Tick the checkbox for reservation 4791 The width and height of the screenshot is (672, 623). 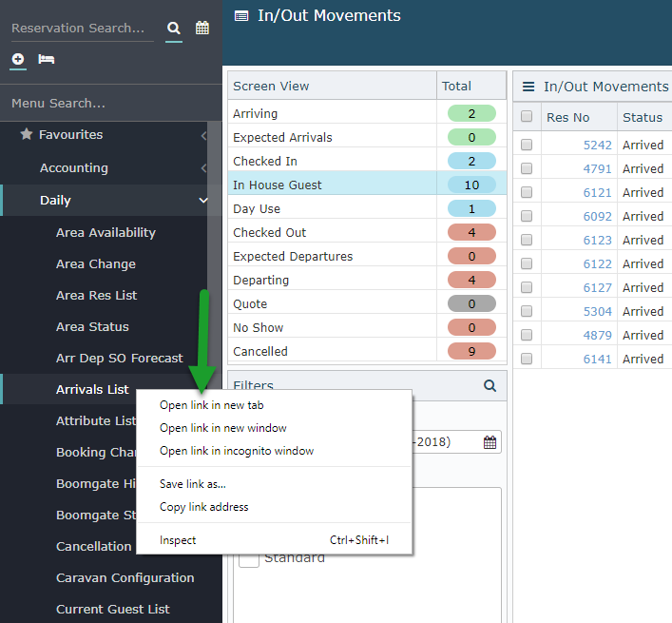(527, 168)
